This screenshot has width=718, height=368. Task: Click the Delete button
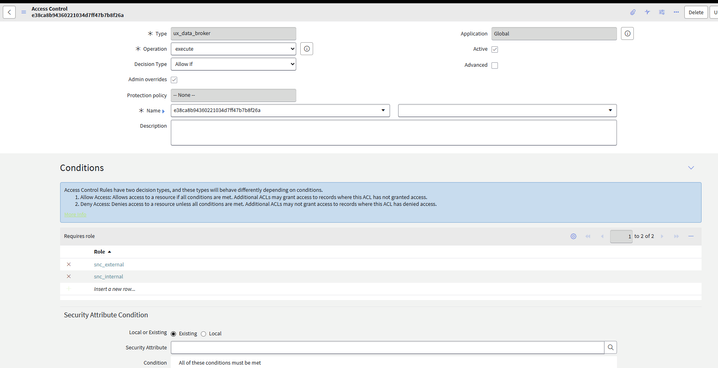coord(696,12)
